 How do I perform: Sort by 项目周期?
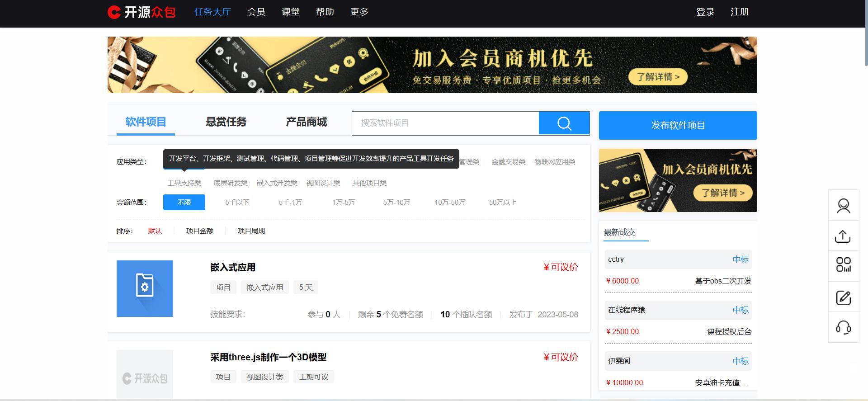pos(251,231)
